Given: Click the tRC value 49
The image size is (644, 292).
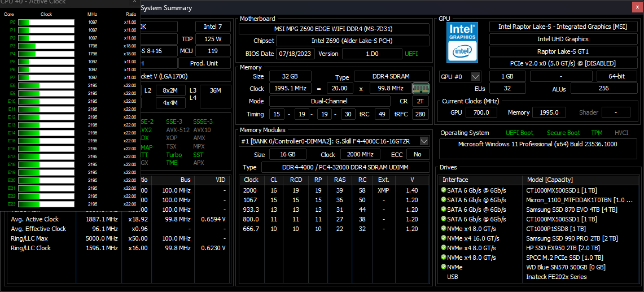Looking at the screenshot, I should [382, 114].
